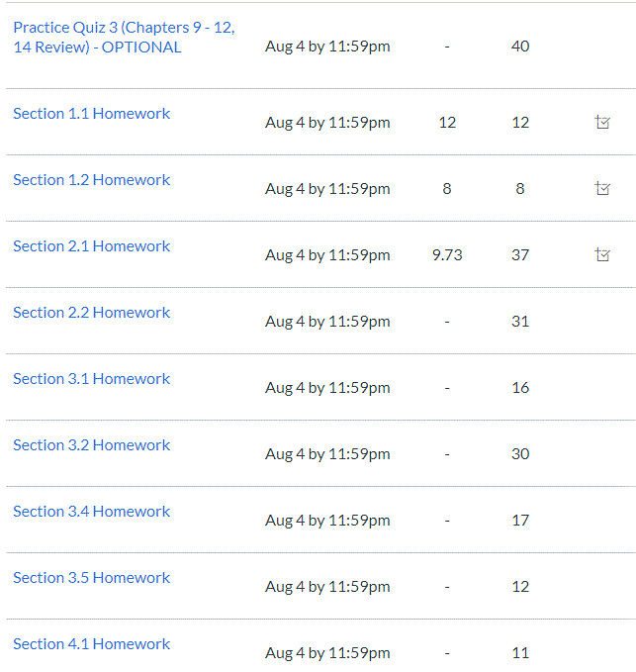Open Section 1.2 Homework assignment

pyautogui.click(x=92, y=180)
